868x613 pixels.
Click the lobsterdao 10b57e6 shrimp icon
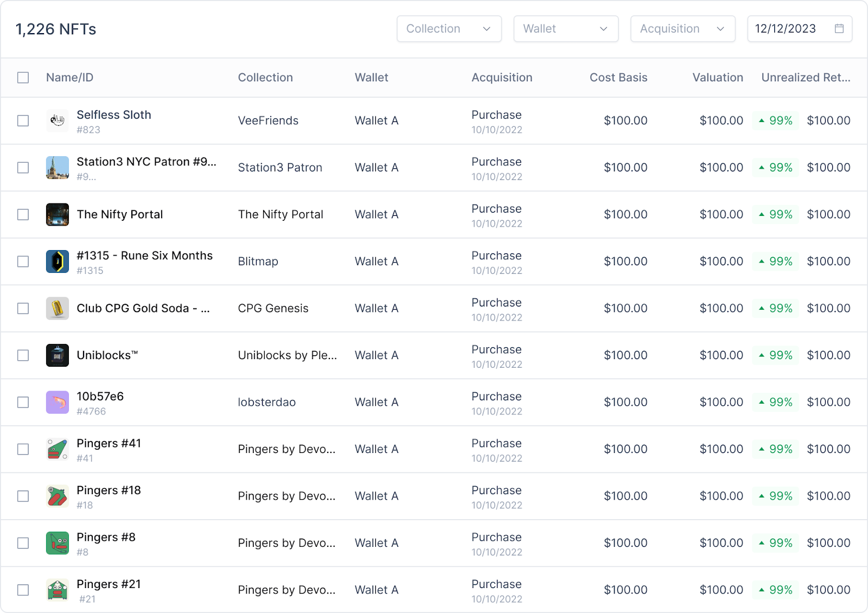tap(58, 402)
